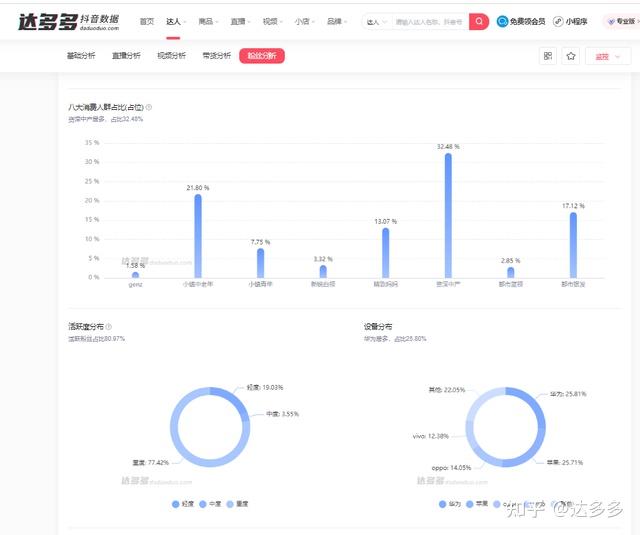Click the 专业版 badge

coord(621,21)
